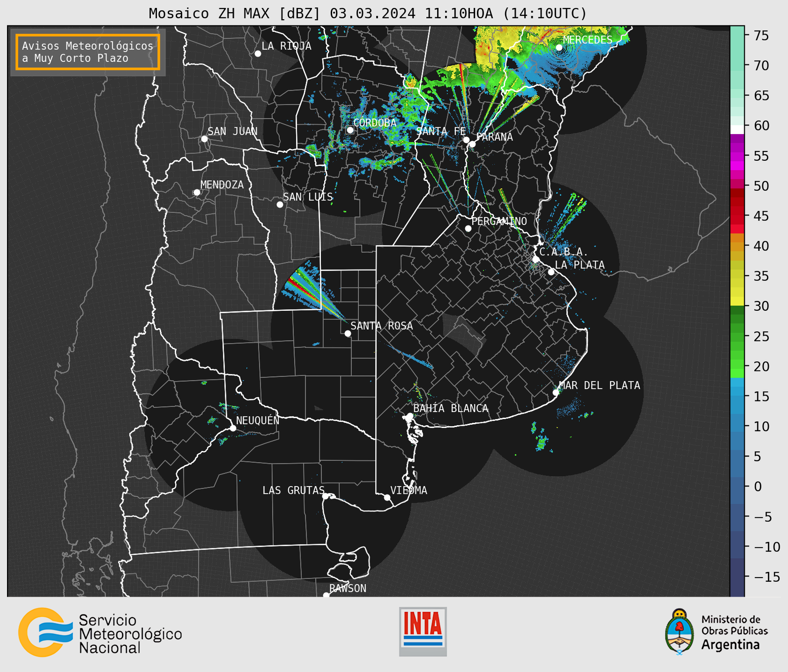This screenshot has height=672, width=788.
Task: Click the SAN JUAN map label
Action: [x=233, y=131]
